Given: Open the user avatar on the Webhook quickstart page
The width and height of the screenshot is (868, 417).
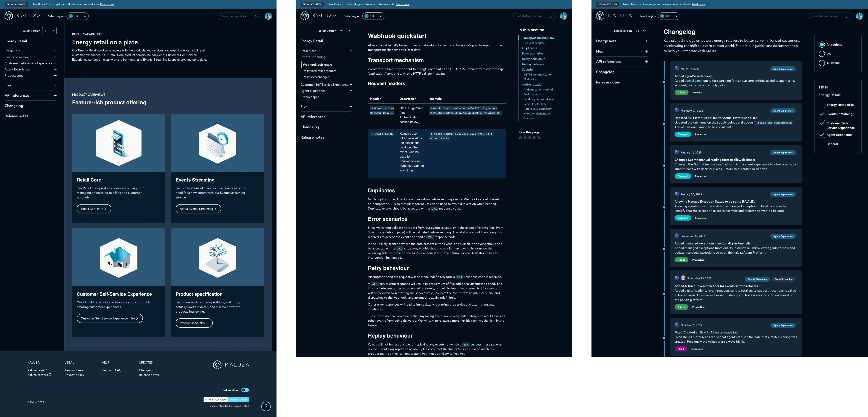Looking at the screenshot, I should [564, 16].
